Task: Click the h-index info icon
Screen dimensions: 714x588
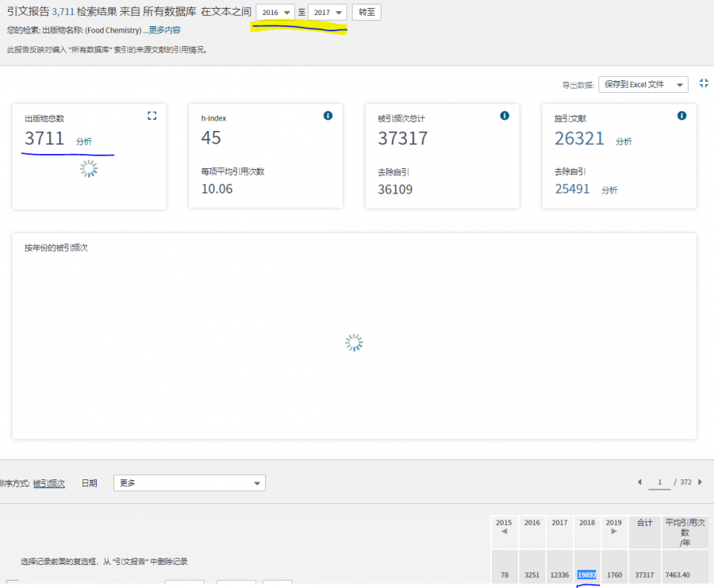Action: coord(328,116)
